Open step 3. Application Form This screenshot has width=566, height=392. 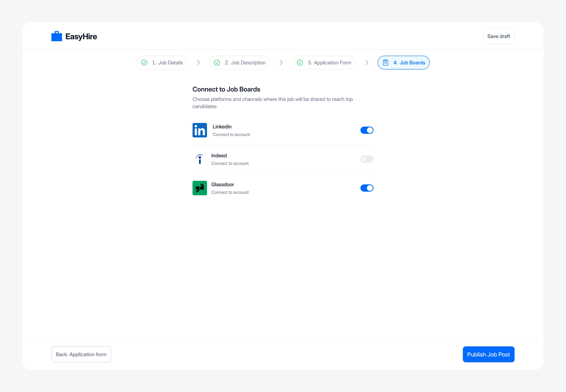click(324, 63)
